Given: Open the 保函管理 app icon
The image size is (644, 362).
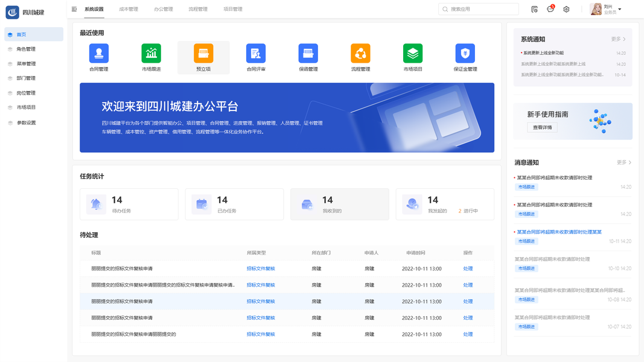Looking at the screenshot, I should point(308,53).
